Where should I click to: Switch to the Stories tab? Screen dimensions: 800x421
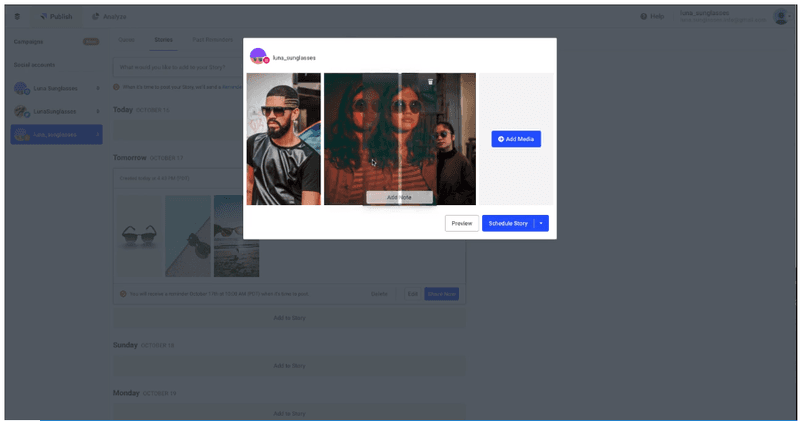click(x=163, y=39)
